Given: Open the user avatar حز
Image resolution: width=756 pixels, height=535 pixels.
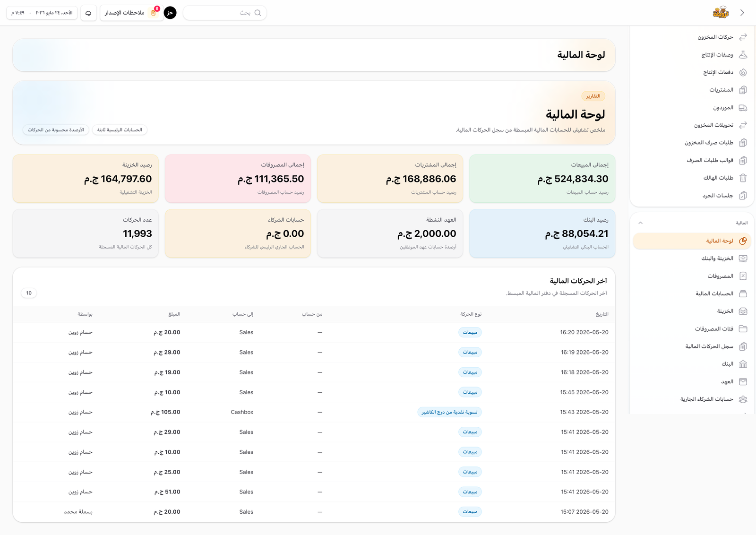Looking at the screenshot, I should [170, 13].
